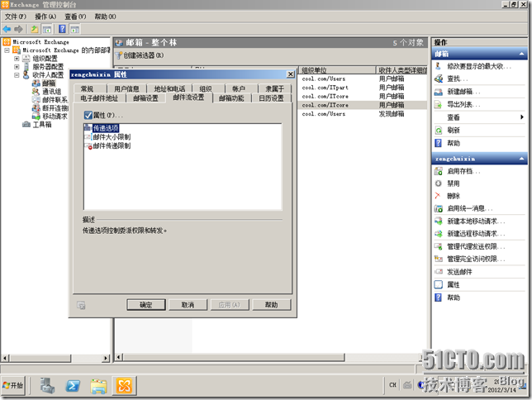Collapse the 收件人配置 tree node
Image resolution: width=532 pixels, height=400 pixels.
click(x=17, y=75)
